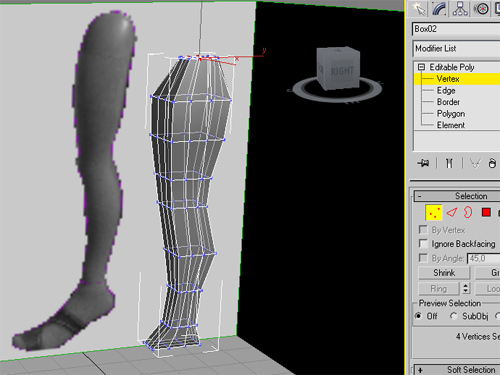Switch to the Modify panel tab

click(440, 8)
